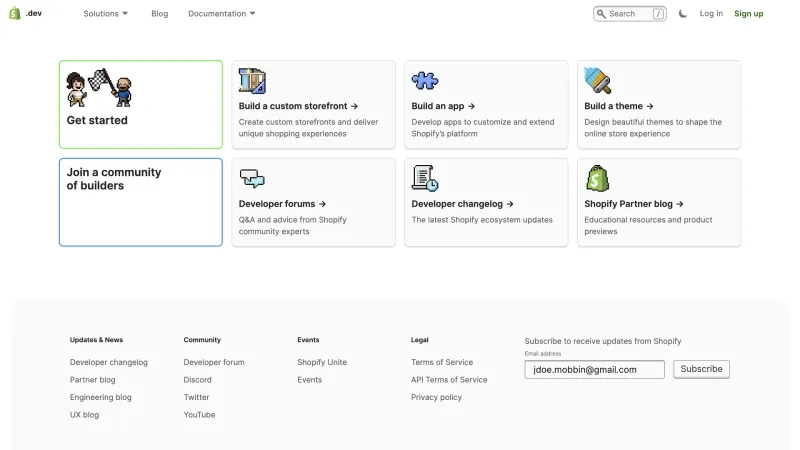Click the blue puzzle piece app icon
This screenshot has width=800, height=450.
tap(424, 81)
